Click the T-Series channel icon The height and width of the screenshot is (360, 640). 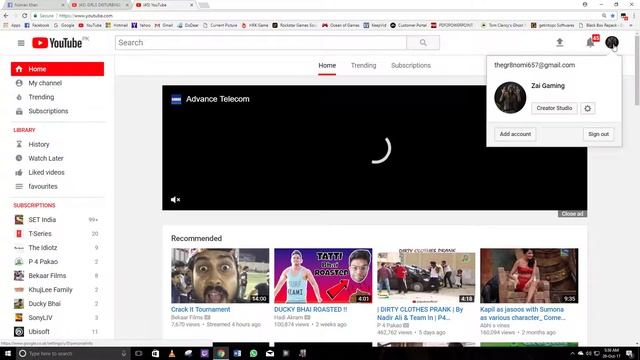pyautogui.click(x=19, y=233)
